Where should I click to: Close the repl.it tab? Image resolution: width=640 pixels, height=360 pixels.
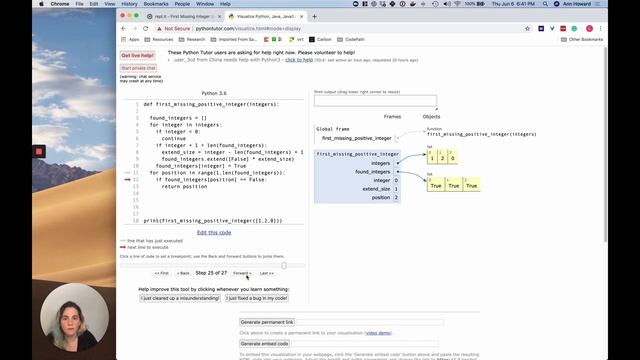(x=220, y=17)
